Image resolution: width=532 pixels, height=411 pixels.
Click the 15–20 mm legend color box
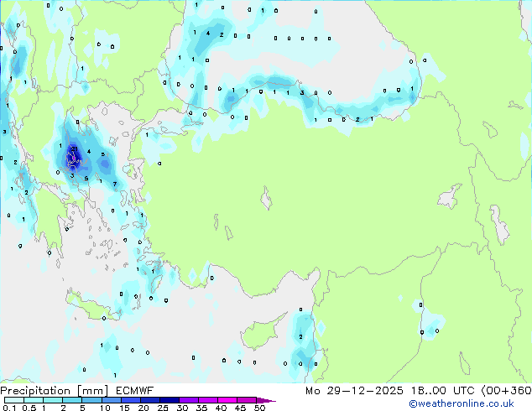point(130,400)
